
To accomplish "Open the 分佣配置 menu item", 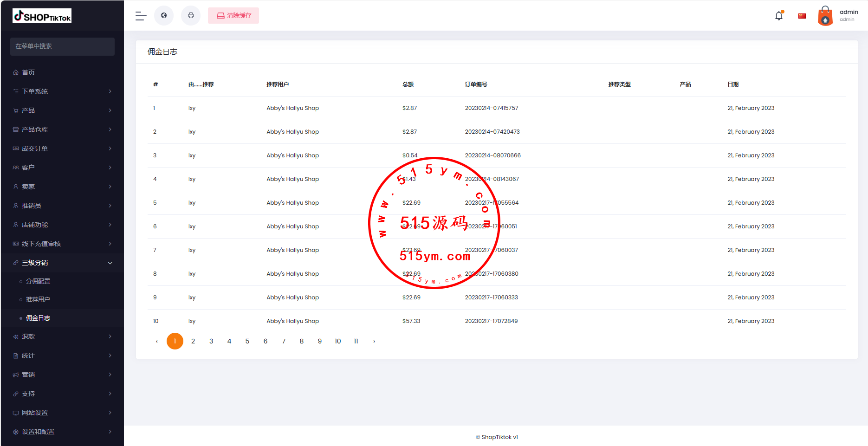I will pos(38,281).
